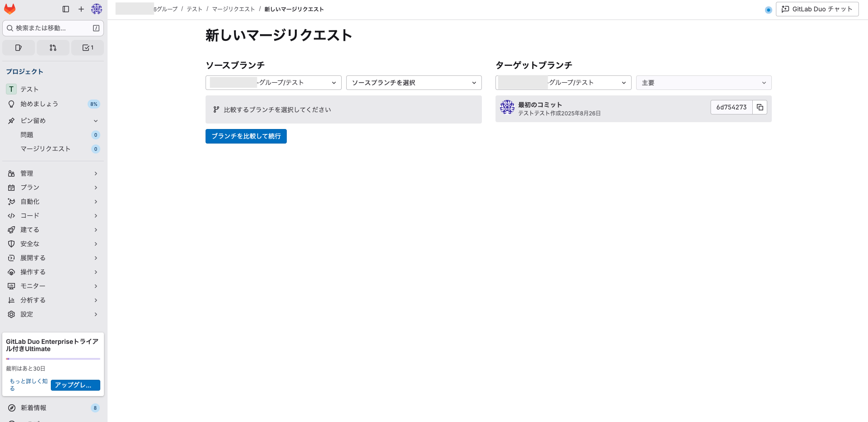Expand the 設定 settings menu
868x422 pixels.
53,314
